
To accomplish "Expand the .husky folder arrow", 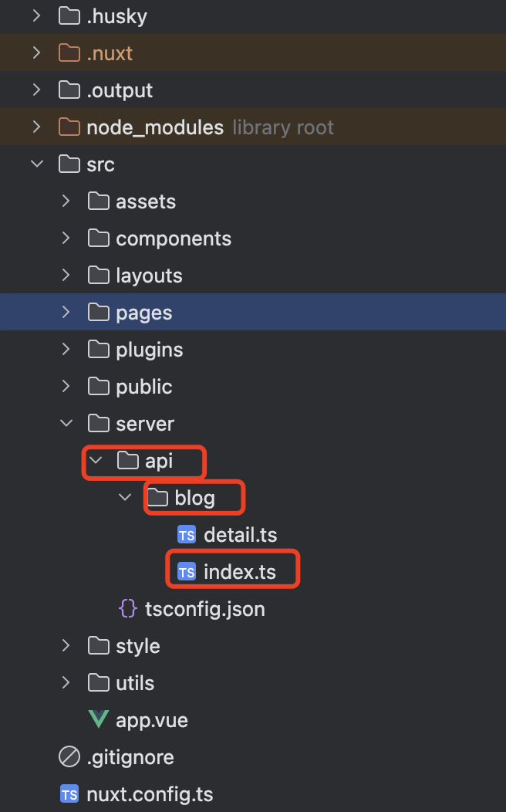I will click(x=37, y=16).
